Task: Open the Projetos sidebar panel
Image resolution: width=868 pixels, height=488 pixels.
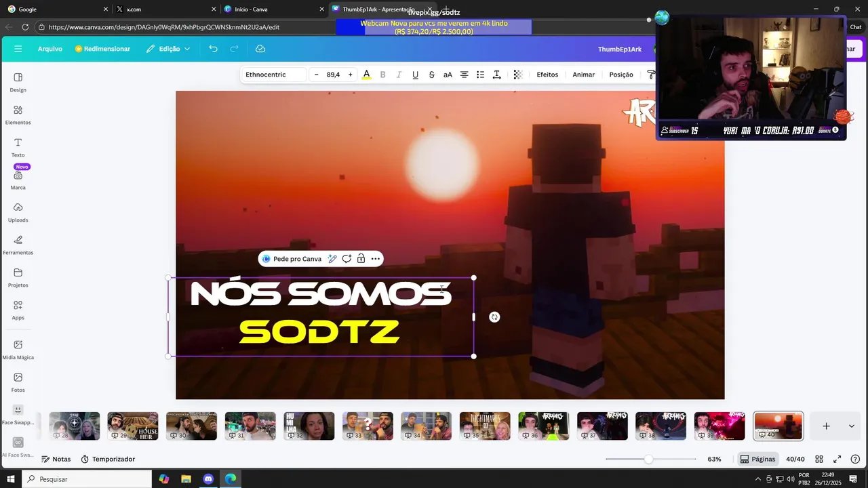Action: (x=18, y=277)
